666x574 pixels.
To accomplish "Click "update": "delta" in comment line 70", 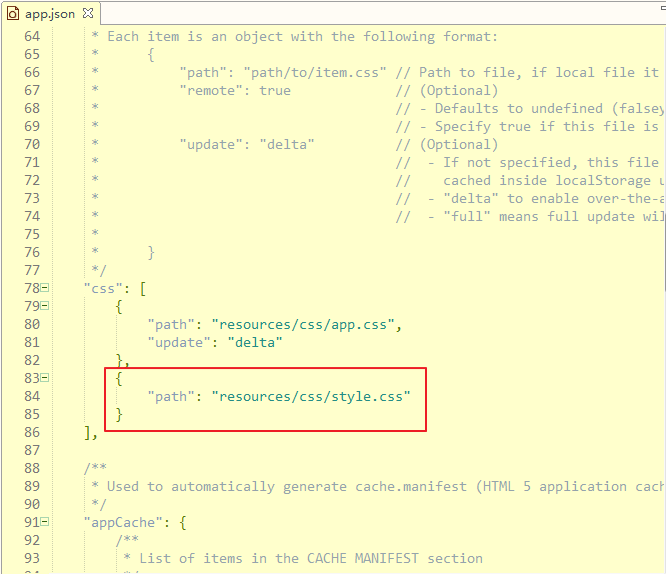I will (x=247, y=144).
